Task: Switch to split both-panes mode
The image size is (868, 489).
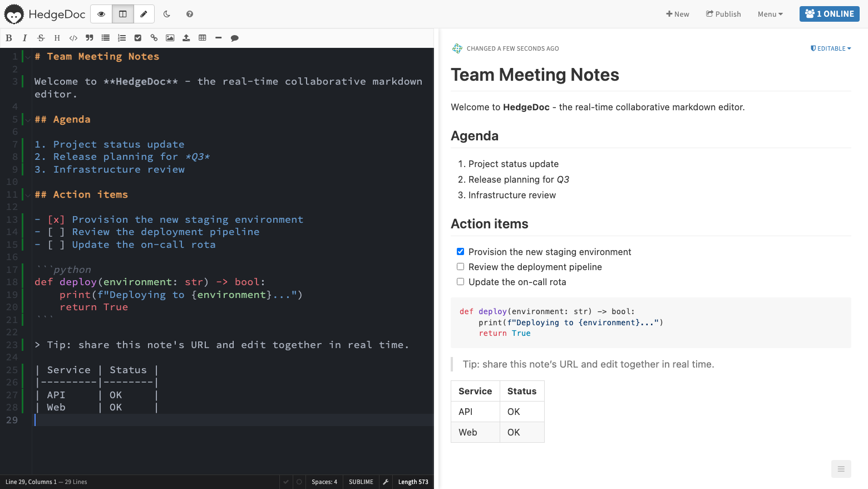Action: 123,14
